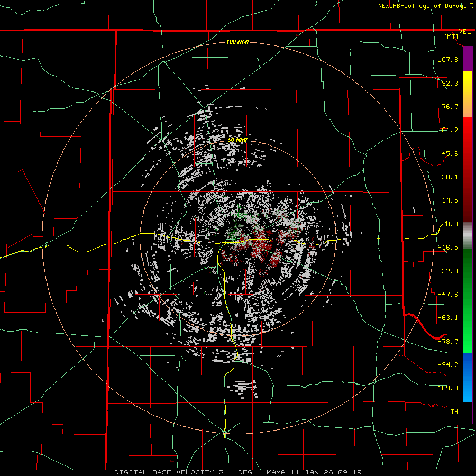Select the 45.6 velocity scale label
The height and width of the screenshot is (476, 476).
[x=450, y=153]
